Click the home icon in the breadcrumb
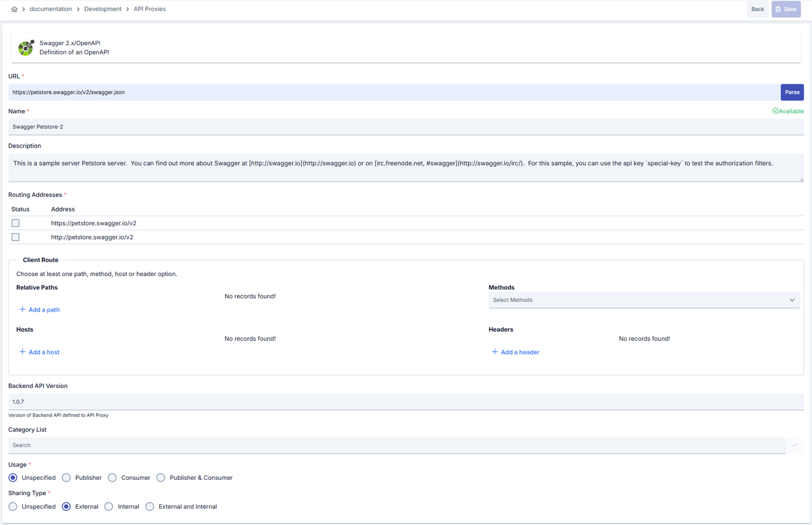This screenshot has width=812, height=525. point(14,9)
